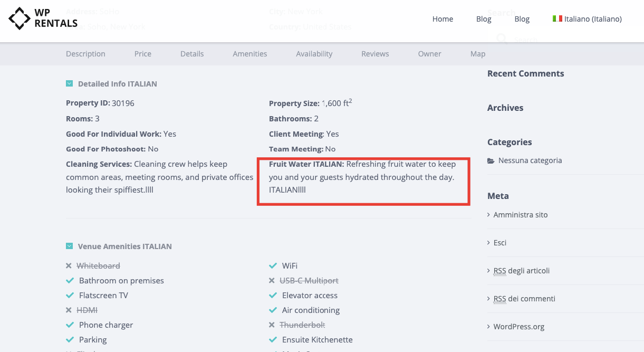Click the green checkmark next to WiFi

[x=273, y=265]
